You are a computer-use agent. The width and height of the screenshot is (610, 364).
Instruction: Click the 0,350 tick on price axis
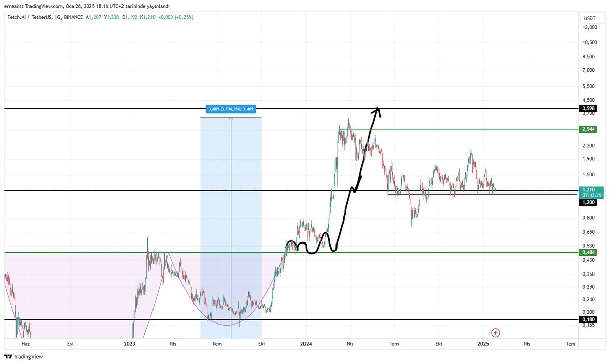click(x=589, y=275)
